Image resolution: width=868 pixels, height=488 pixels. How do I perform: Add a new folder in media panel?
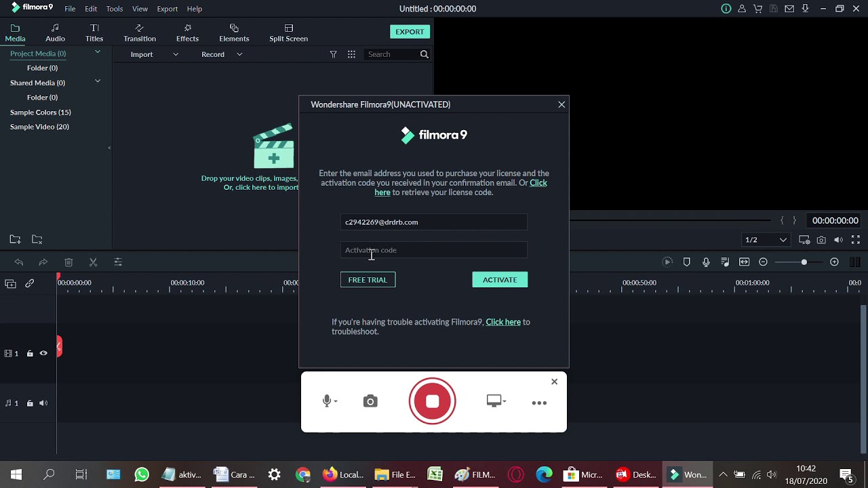[x=15, y=239]
